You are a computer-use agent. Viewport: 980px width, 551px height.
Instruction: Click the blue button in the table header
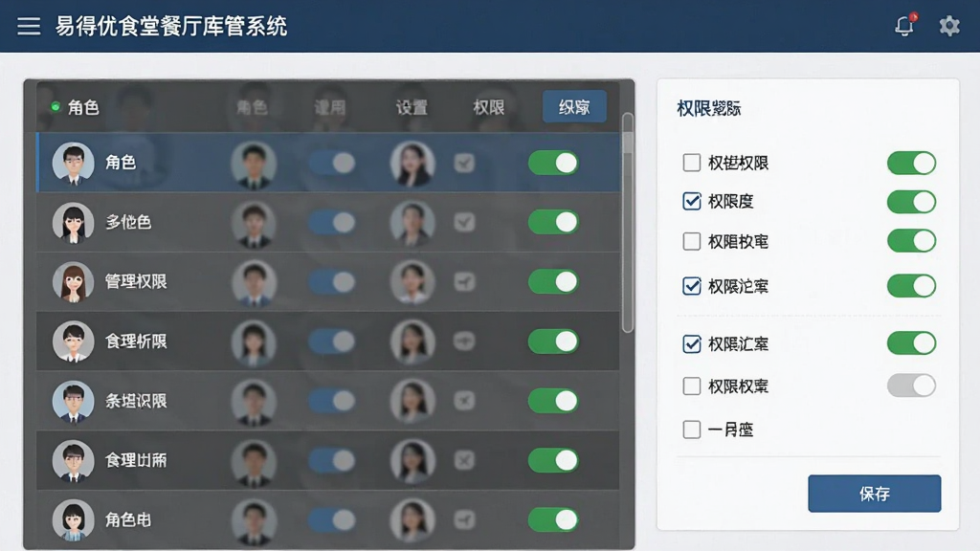(574, 107)
